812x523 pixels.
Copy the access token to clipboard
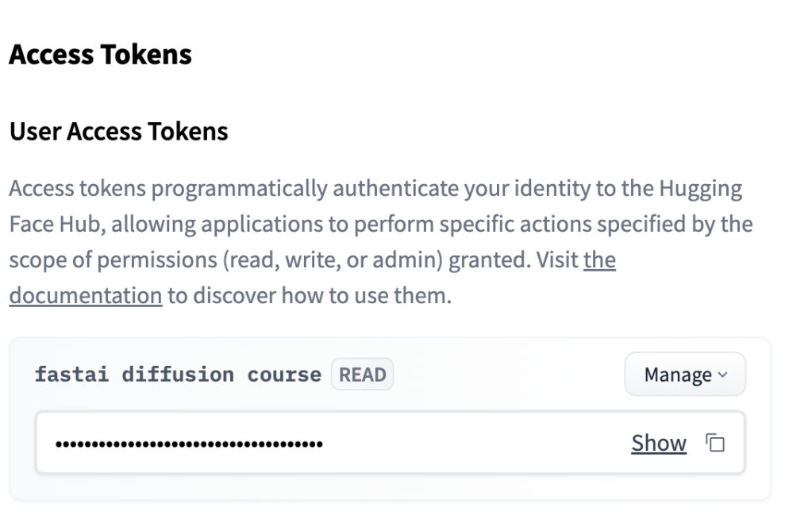tap(716, 443)
